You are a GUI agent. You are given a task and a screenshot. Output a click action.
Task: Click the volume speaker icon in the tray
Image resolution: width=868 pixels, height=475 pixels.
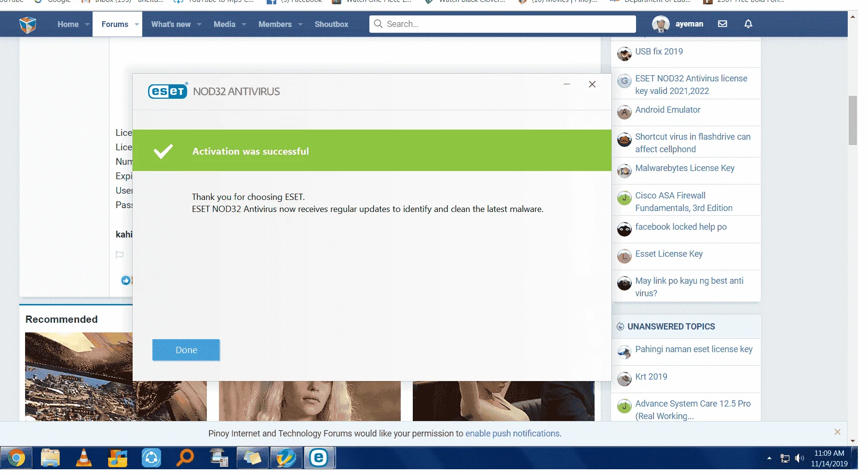click(x=800, y=458)
